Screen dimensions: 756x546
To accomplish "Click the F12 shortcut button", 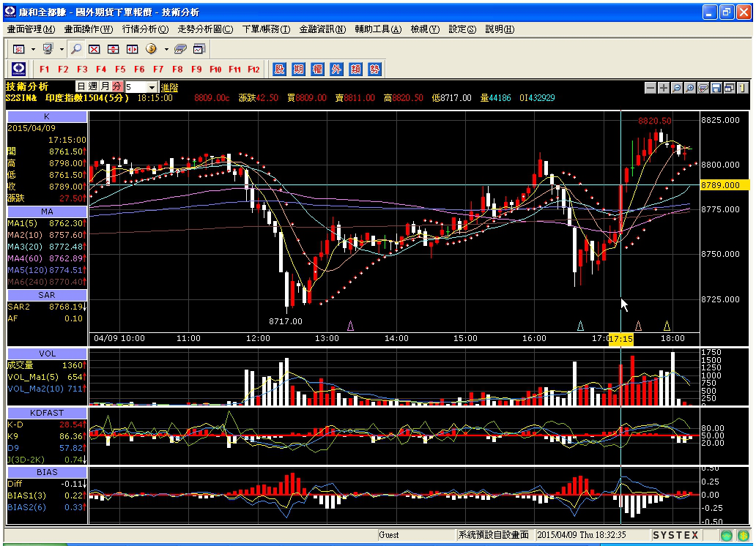I will (x=253, y=70).
